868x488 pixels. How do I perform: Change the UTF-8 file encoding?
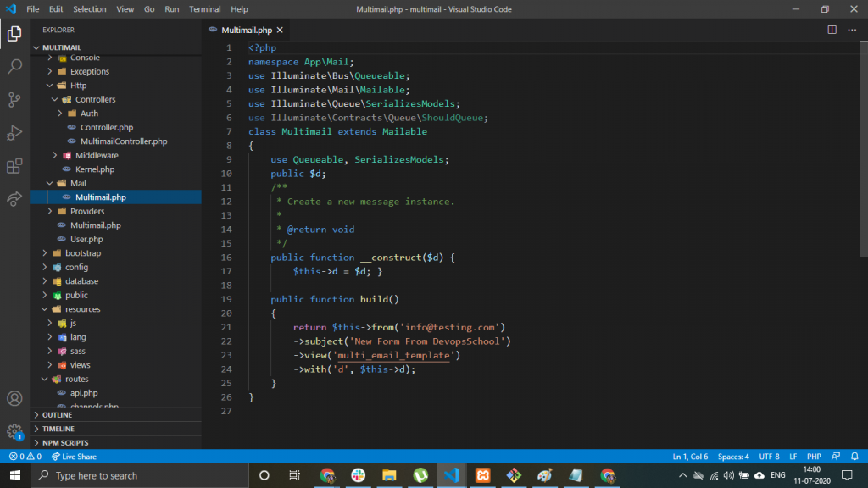769,457
